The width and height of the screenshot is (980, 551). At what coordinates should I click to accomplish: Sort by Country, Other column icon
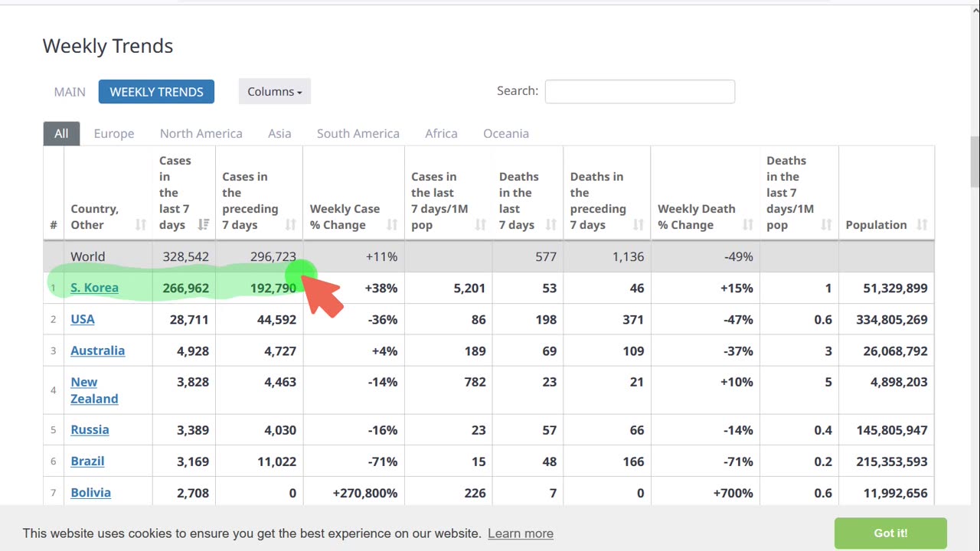141,225
